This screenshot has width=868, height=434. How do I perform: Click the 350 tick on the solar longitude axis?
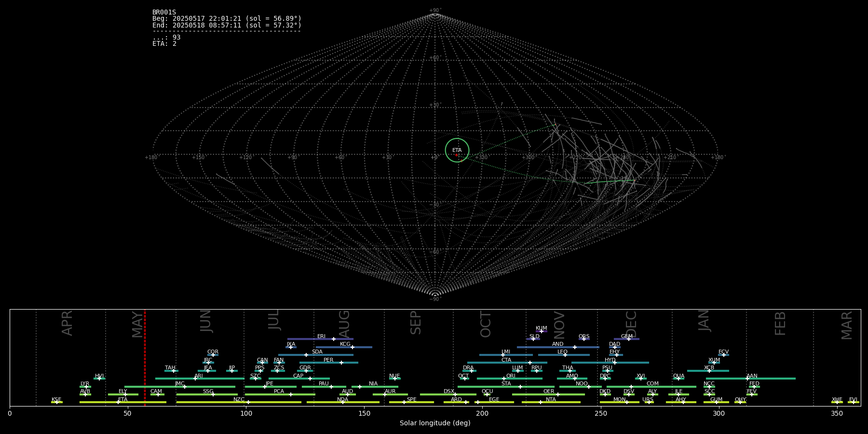point(837,413)
